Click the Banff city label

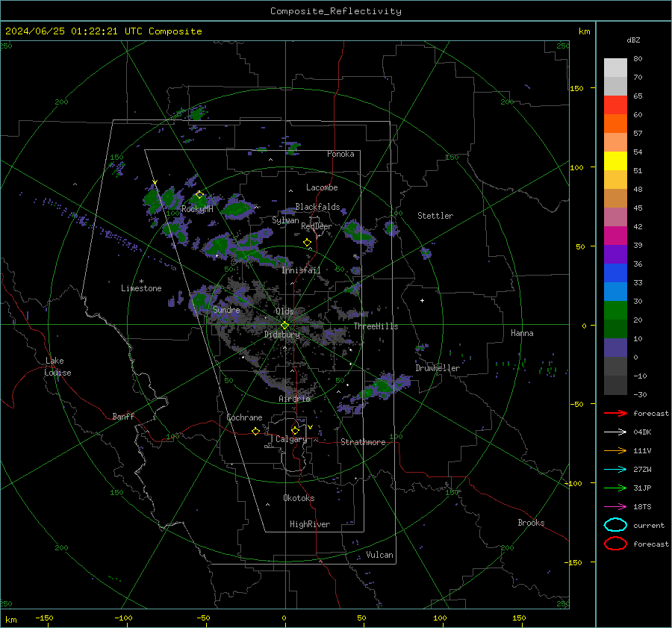pos(123,417)
